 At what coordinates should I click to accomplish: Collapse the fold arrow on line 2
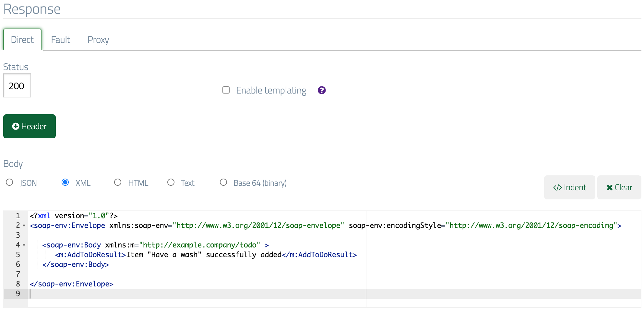[24, 226]
